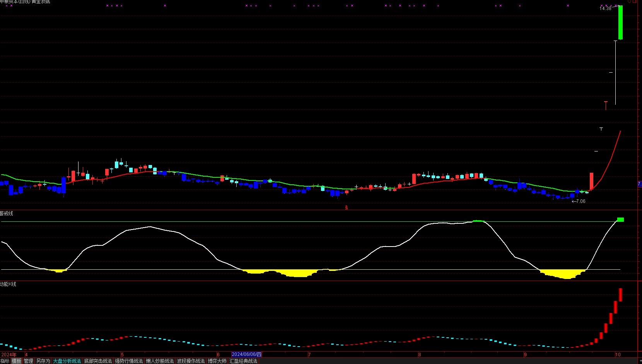Click the red S marker below the candlesticks
642x364 pixels.
coord(346,208)
